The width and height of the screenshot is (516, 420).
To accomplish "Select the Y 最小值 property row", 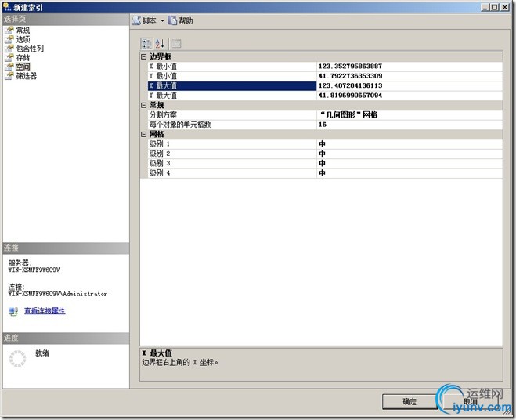I will pos(232,76).
